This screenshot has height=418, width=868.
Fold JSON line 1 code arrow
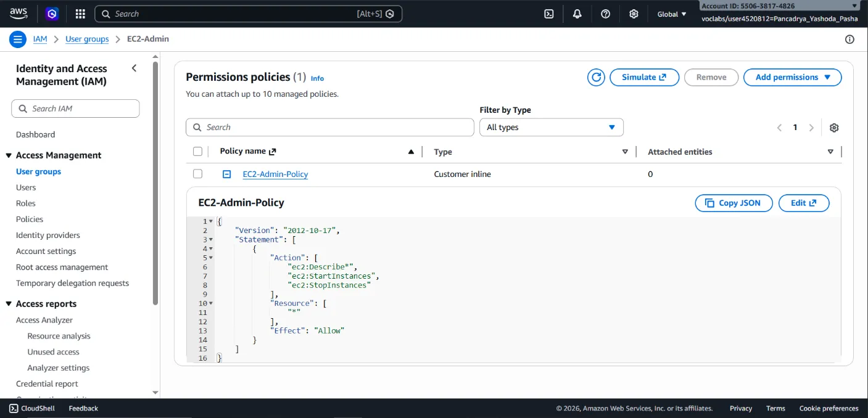[211, 221]
